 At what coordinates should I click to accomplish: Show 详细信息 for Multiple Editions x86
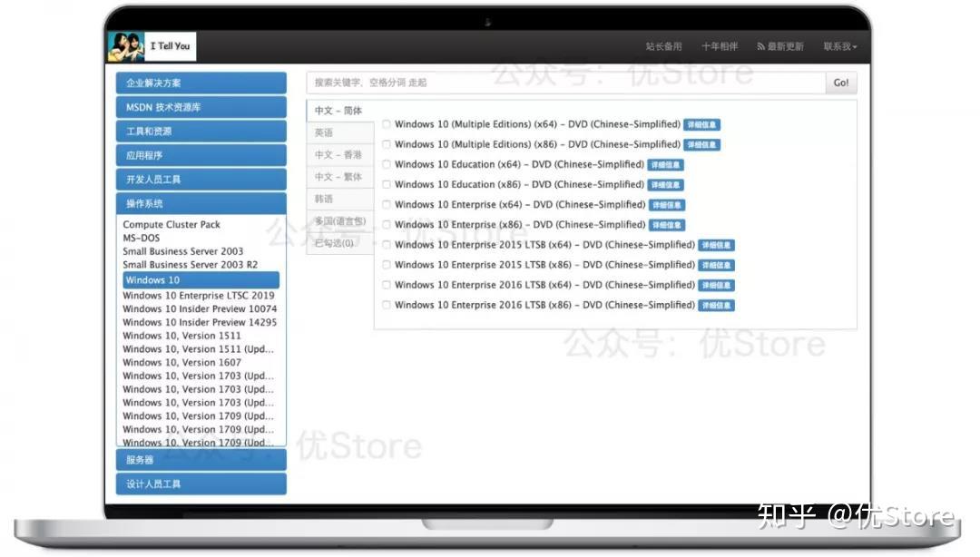point(701,145)
